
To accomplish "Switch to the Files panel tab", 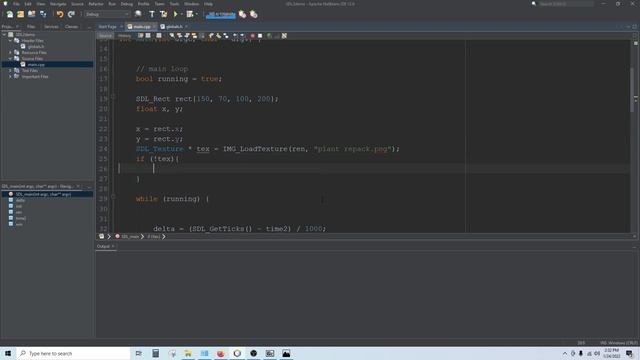I will 31,27.
